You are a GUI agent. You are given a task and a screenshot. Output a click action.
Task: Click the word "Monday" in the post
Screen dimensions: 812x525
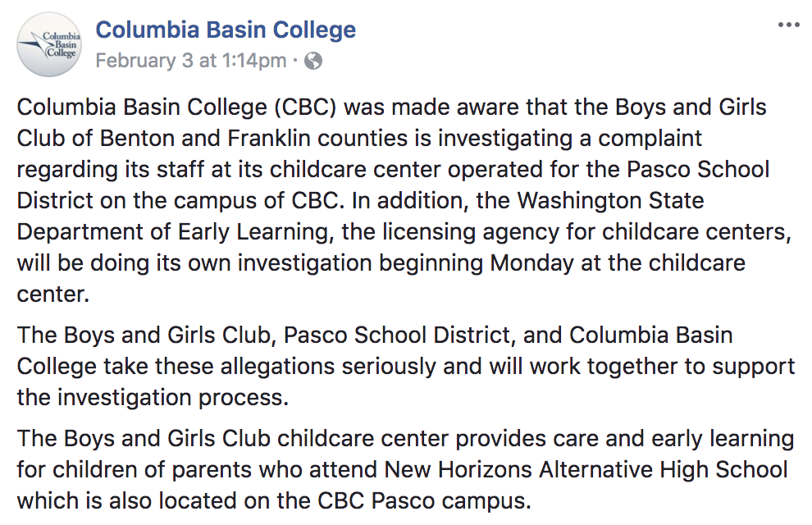coord(531,263)
